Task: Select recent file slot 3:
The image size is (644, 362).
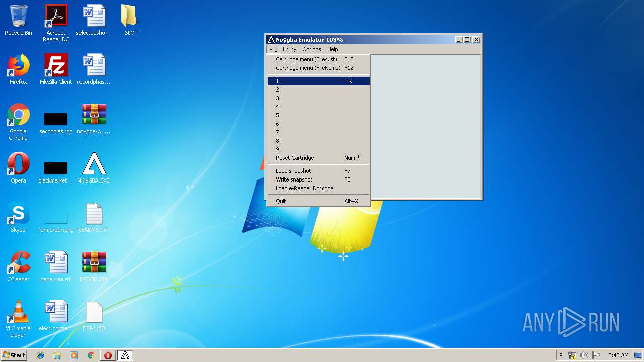Action: coord(318,98)
